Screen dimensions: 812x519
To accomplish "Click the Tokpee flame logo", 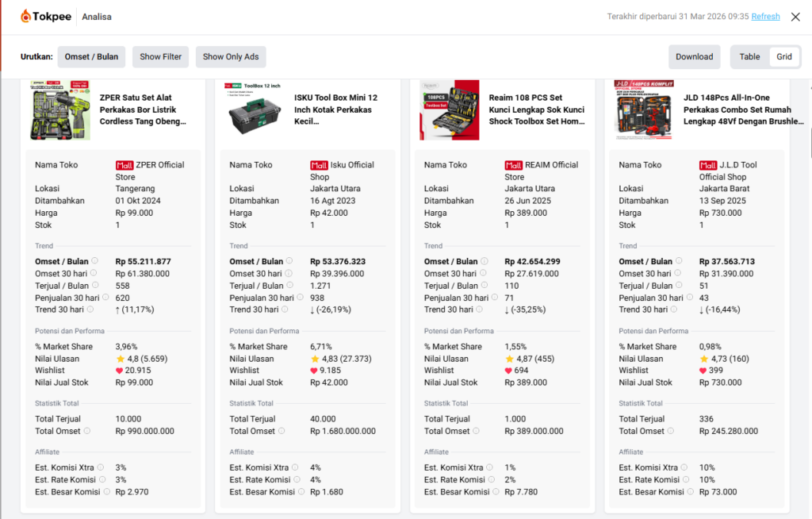I will pos(26,17).
